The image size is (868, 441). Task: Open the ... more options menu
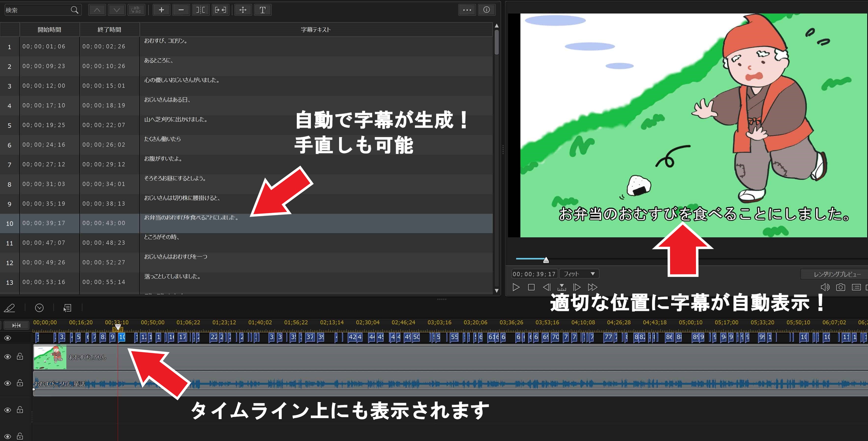467,10
